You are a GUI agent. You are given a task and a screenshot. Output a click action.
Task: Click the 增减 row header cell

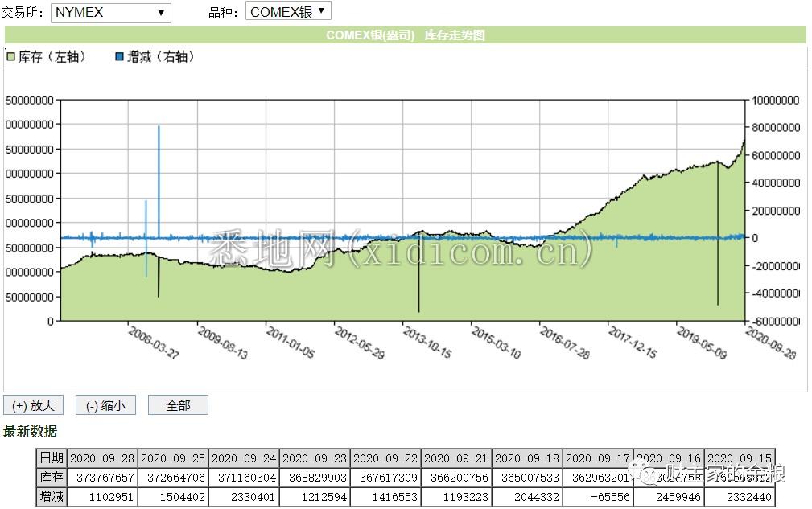pos(52,497)
